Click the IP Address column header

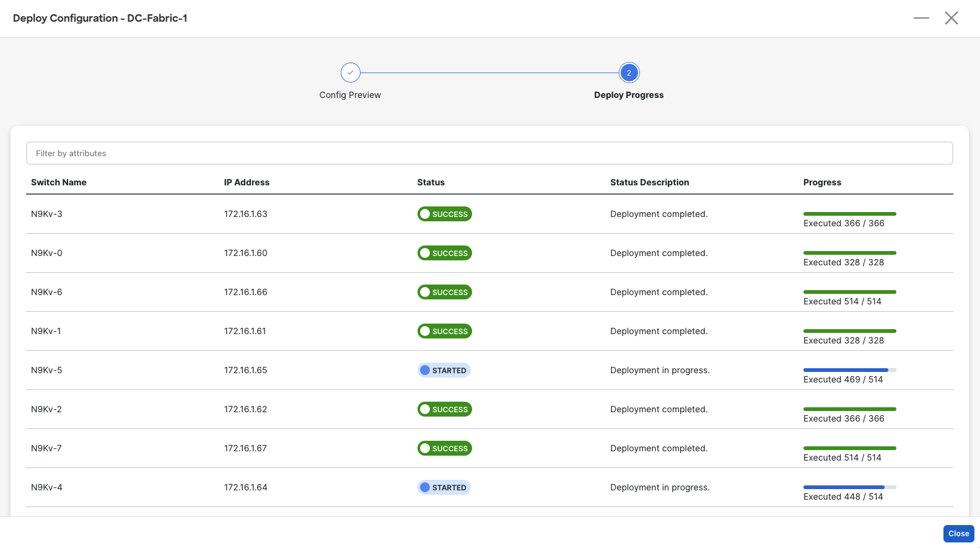247,182
